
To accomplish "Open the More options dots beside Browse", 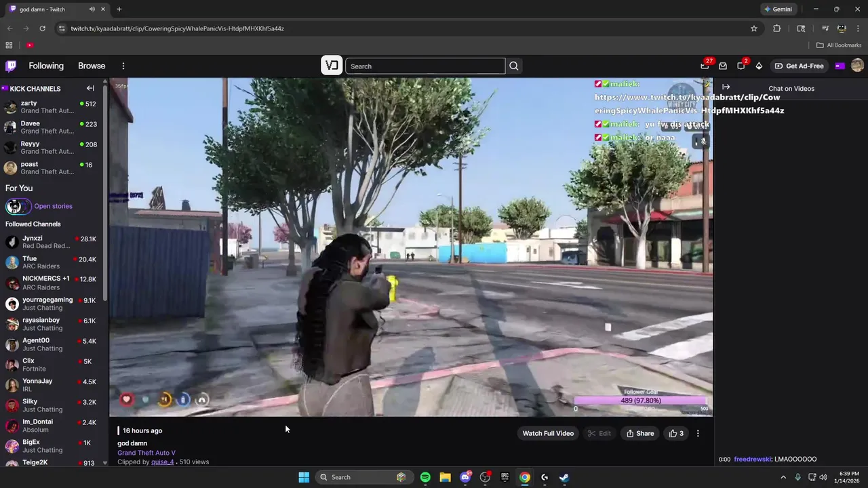I will 123,66.
